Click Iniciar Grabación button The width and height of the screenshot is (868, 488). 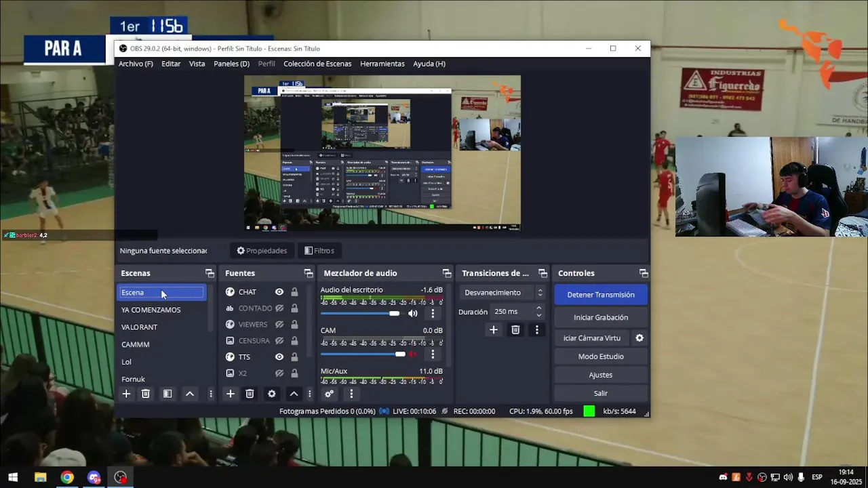tap(601, 317)
